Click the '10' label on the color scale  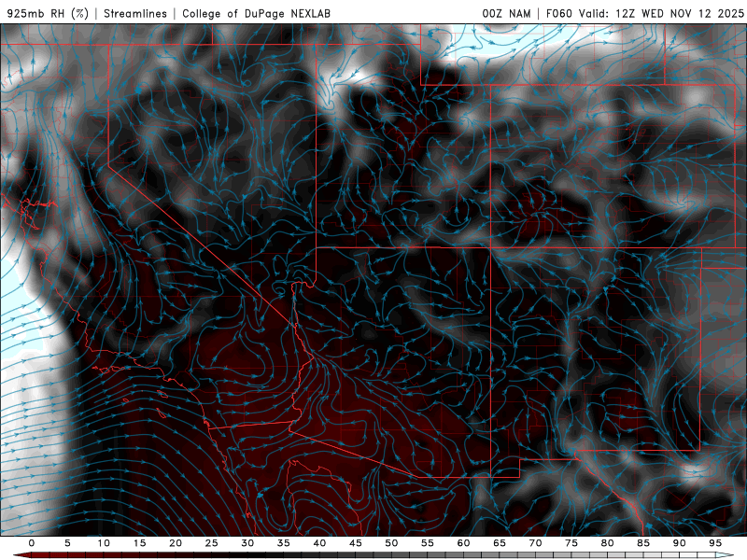pos(104,543)
